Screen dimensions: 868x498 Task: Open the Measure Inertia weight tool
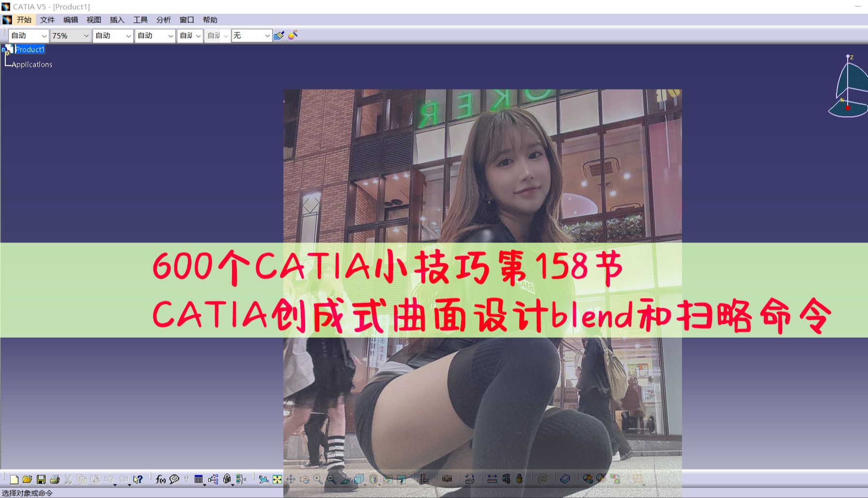point(520,479)
